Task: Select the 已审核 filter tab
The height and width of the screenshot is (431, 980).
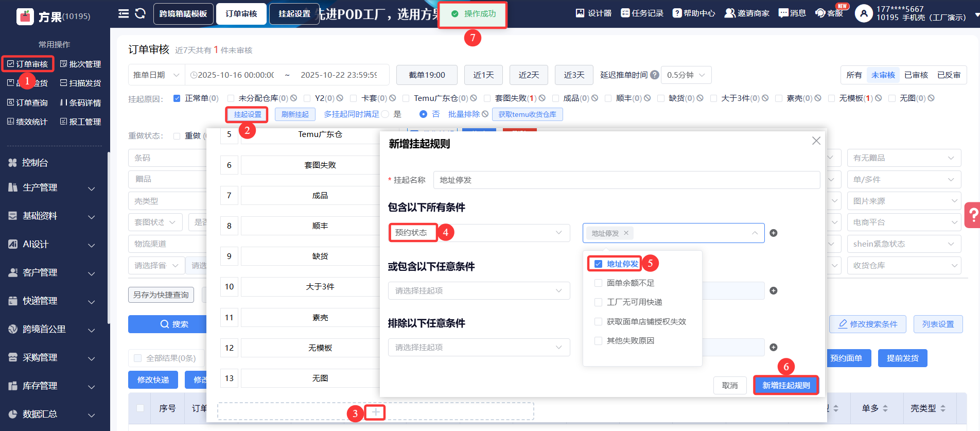Action: pyautogui.click(x=916, y=75)
